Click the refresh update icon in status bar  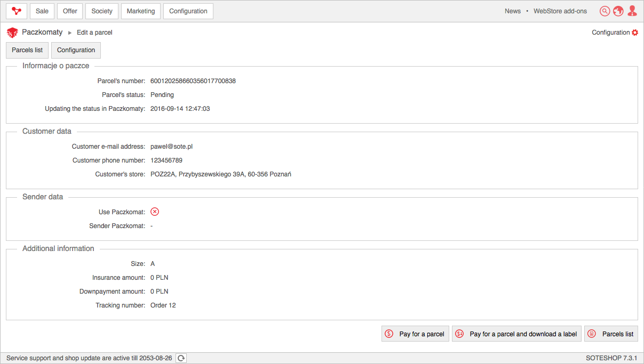click(181, 358)
